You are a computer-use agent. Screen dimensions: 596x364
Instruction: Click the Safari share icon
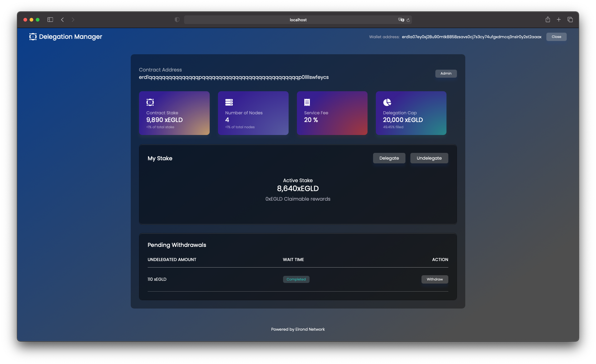tap(548, 20)
